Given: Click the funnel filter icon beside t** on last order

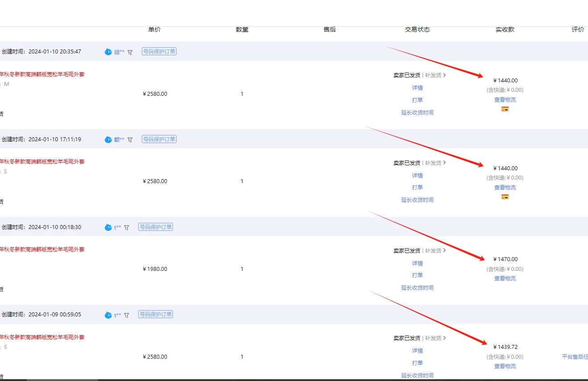Looking at the screenshot, I should point(126,315).
